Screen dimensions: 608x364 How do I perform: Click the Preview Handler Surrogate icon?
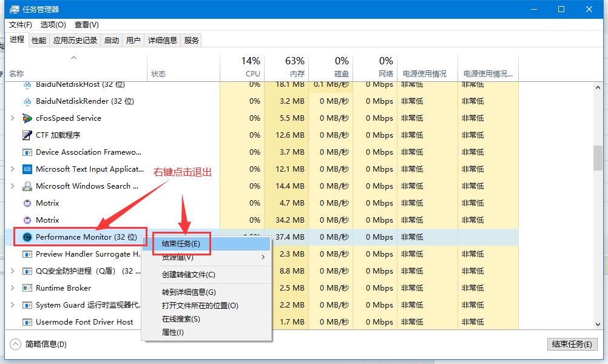pos(27,254)
